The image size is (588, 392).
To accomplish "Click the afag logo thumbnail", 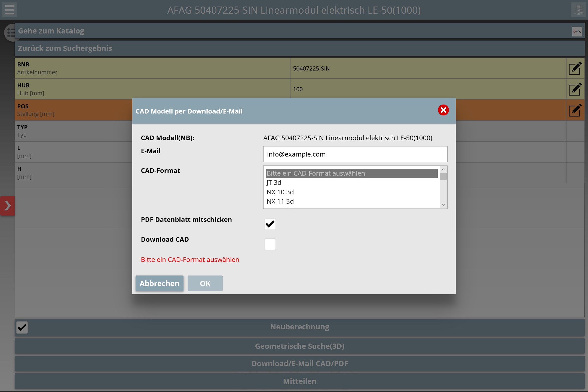I will pos(577,31).
